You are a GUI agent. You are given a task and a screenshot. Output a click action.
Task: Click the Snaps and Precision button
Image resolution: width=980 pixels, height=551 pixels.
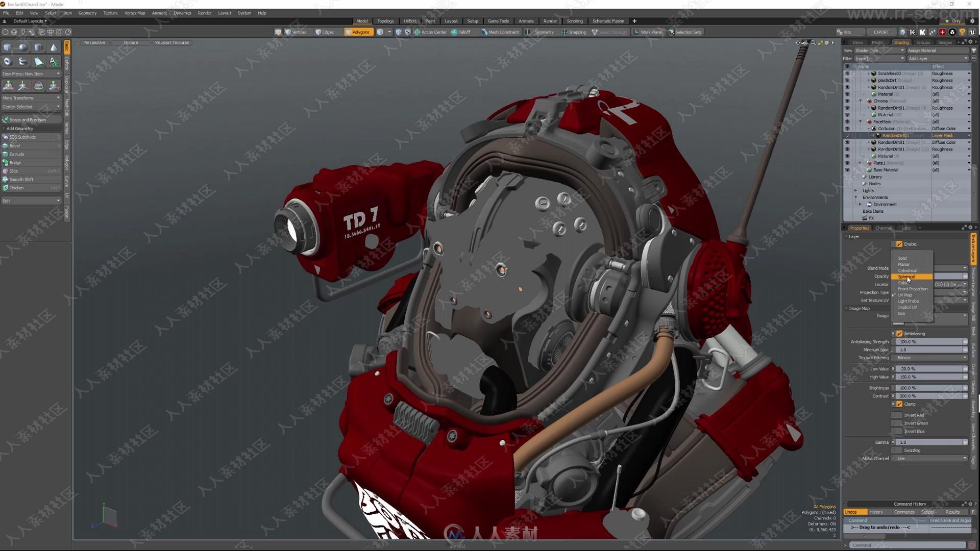pyautogui.click(x=31, y=120)
